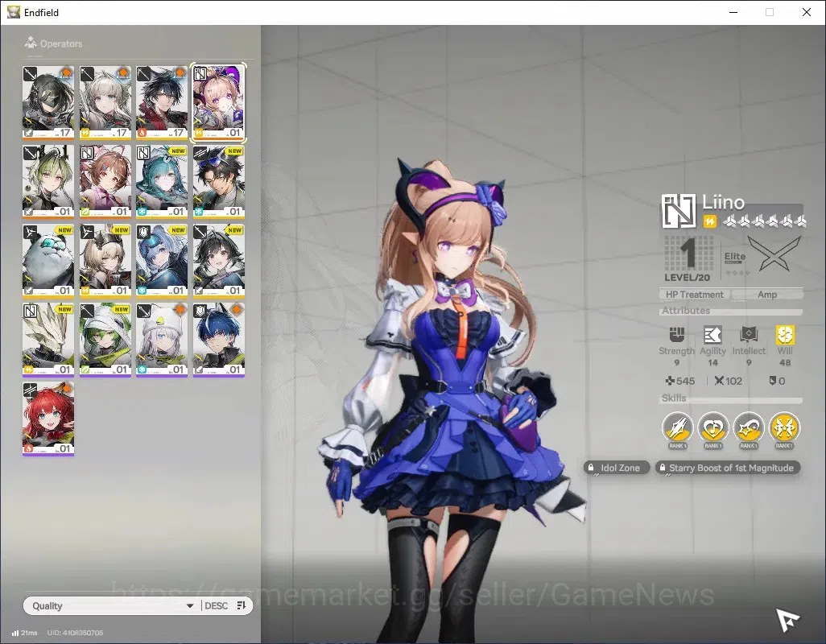Click the Will value 48
The image size is (826, 644).
coord(785,362)
